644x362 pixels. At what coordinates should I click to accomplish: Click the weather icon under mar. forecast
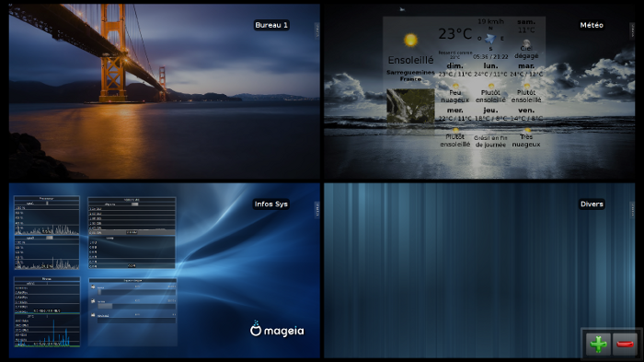(526, 86)
